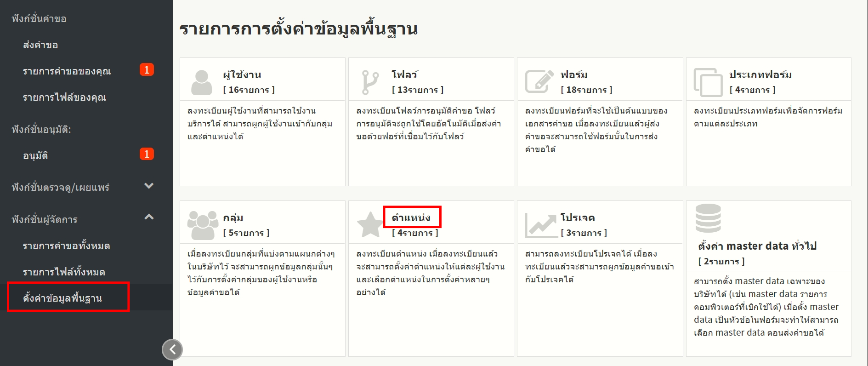
Task: Click the user silhouette icon for ผู้ใช้งาน
Action: click(201, 82)
